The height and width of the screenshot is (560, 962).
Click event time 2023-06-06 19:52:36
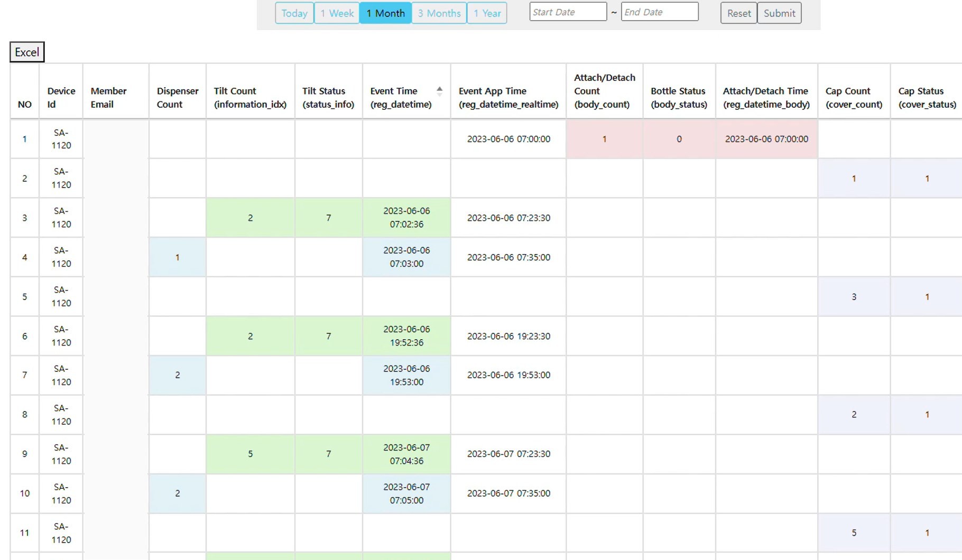tap(406, 336)
